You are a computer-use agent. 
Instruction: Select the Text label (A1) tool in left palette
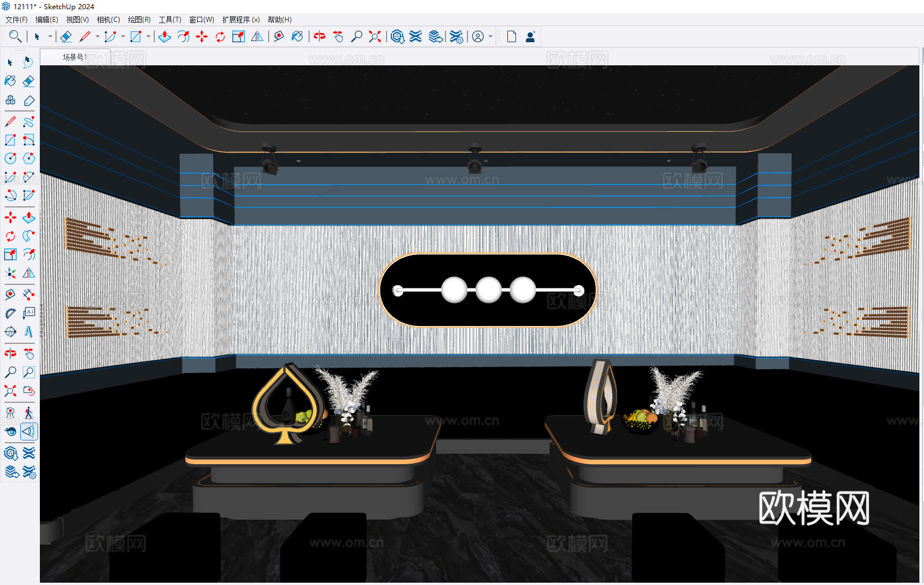coord(28,313)
